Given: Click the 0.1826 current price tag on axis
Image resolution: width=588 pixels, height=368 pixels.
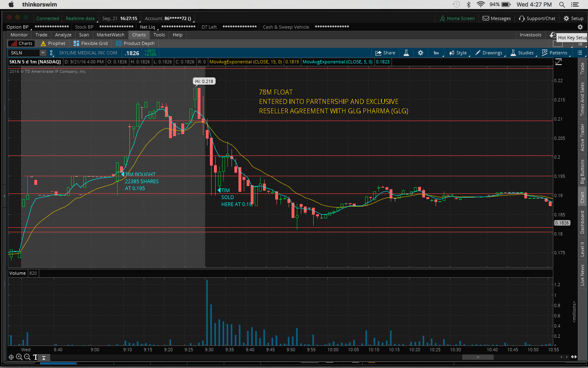Looking at the screenshot, I should click(562, 223).
